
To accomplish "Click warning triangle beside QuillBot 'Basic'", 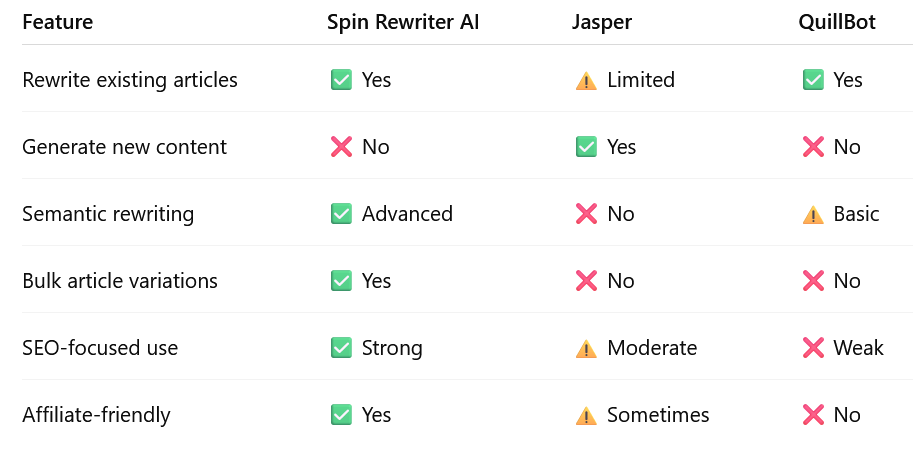I will tap(812, 214).
